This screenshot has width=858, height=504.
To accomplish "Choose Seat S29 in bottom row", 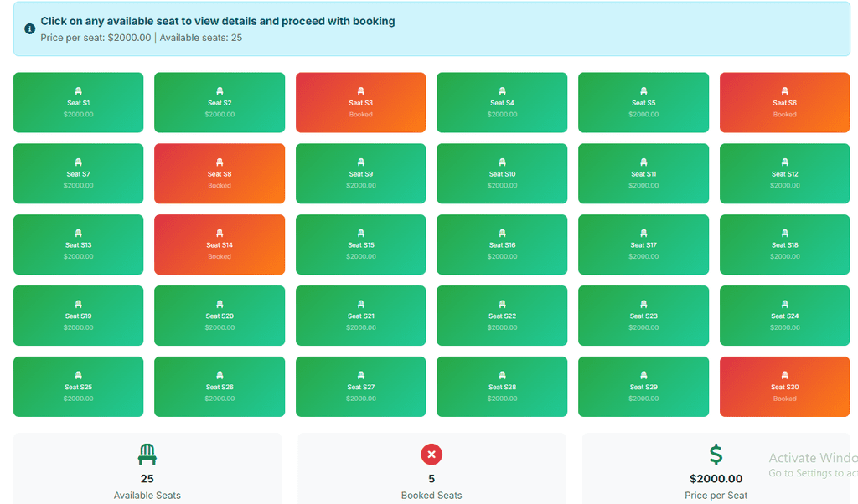I will click(643, 388).
